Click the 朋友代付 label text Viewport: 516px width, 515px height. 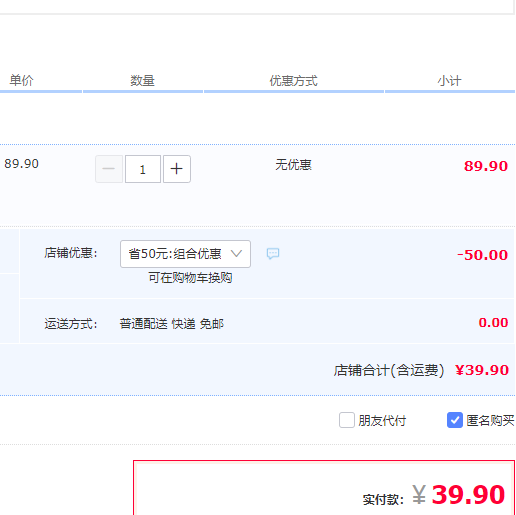[382, 421]
